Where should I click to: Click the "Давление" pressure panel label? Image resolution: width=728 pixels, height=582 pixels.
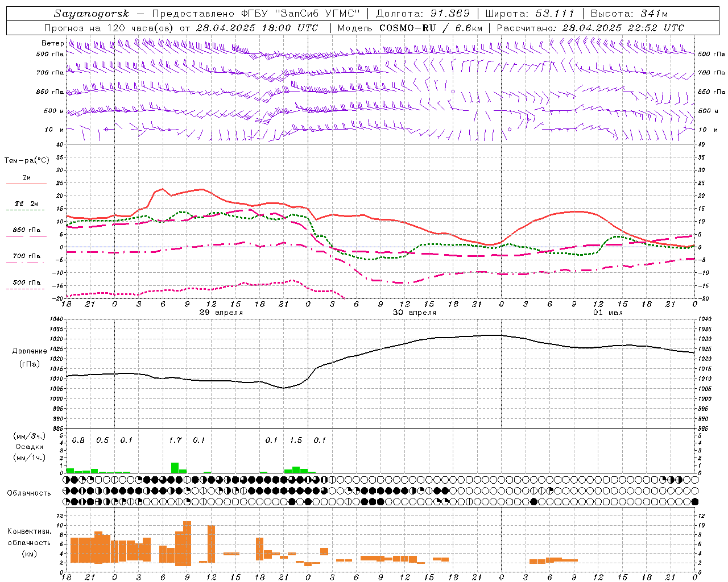tap(30, 351)
